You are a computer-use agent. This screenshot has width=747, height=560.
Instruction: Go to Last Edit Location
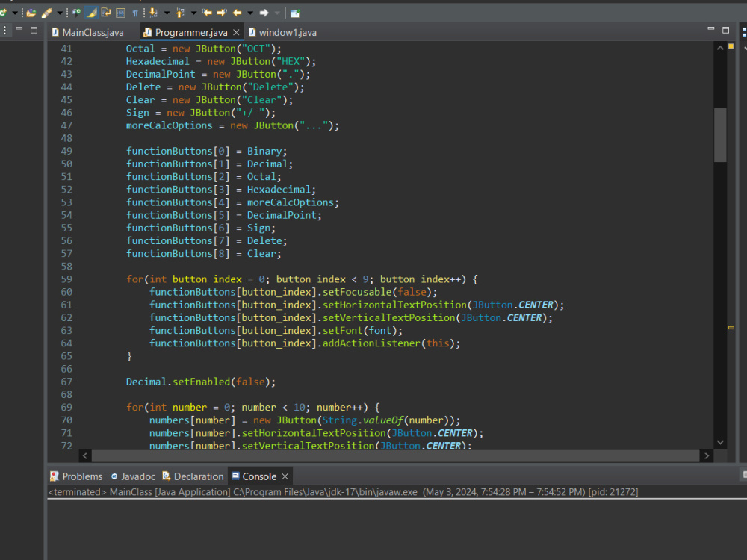[207, 13]
